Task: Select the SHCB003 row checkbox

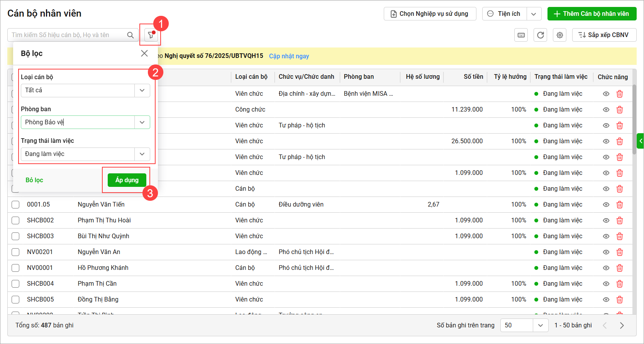Action: [x=15, y=236]
